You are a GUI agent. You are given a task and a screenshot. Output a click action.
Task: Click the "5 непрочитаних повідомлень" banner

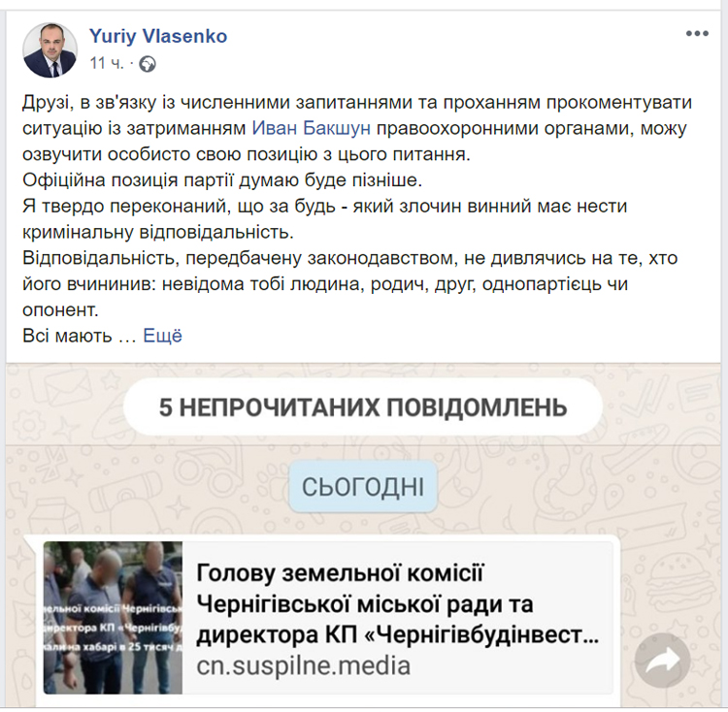click(x=363, y=405)
